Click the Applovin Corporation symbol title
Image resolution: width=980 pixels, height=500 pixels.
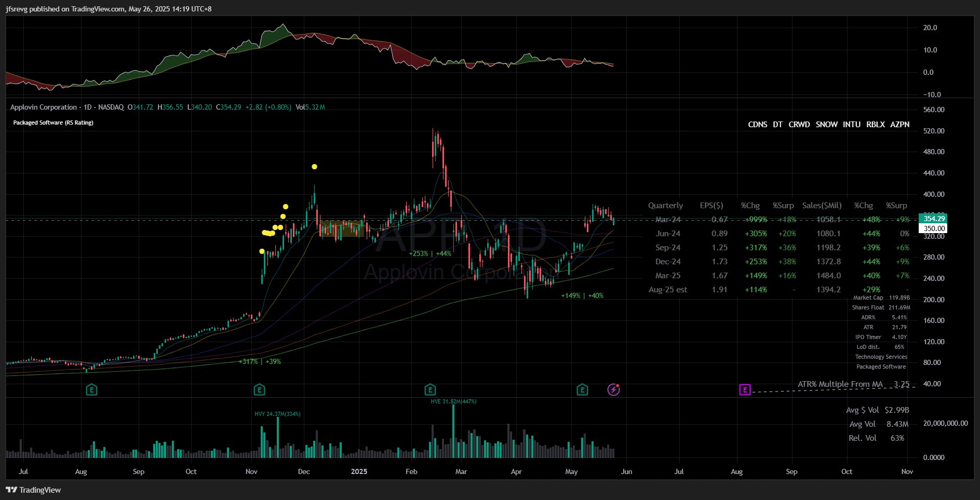[x=44, y=107]
